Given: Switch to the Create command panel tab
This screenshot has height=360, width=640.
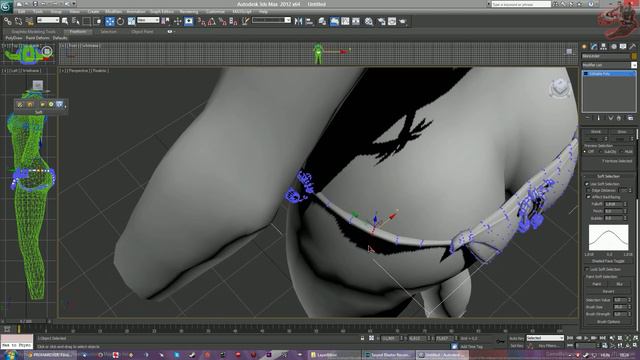Looking at the screenshot, I should coord(584,47).
